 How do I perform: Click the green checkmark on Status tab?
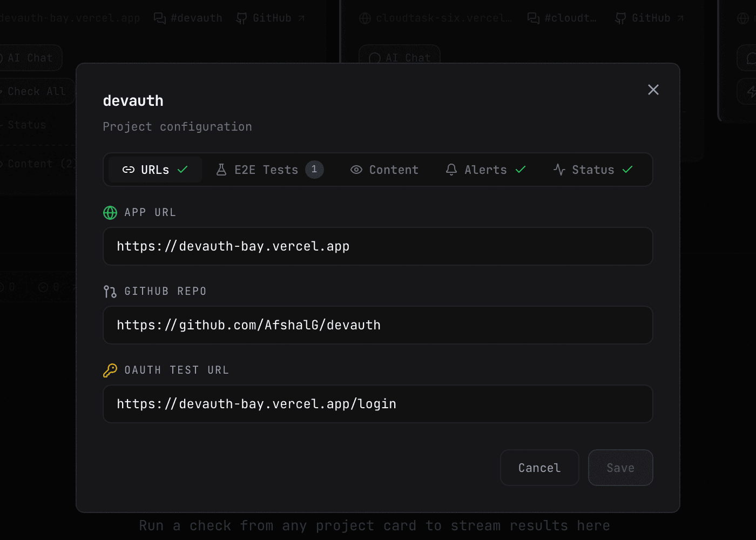tap(627, 170)
